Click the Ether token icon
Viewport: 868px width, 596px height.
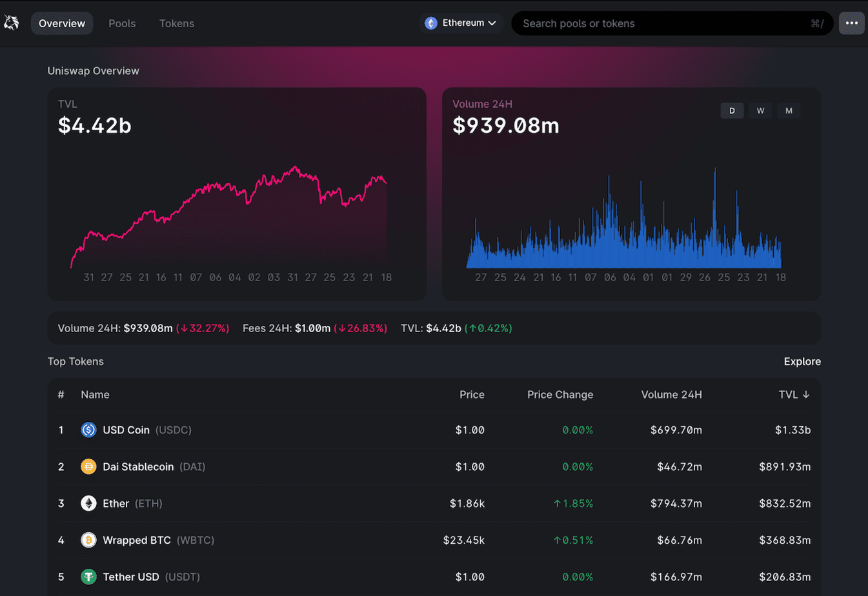[88, 503]
